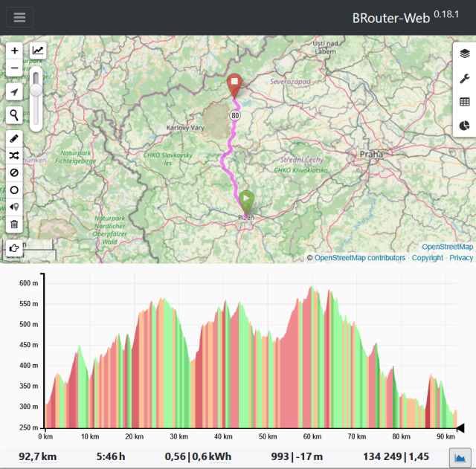Delete route with trash icon
The height and width of the screenshot is (469, 476).
(14, 224)
